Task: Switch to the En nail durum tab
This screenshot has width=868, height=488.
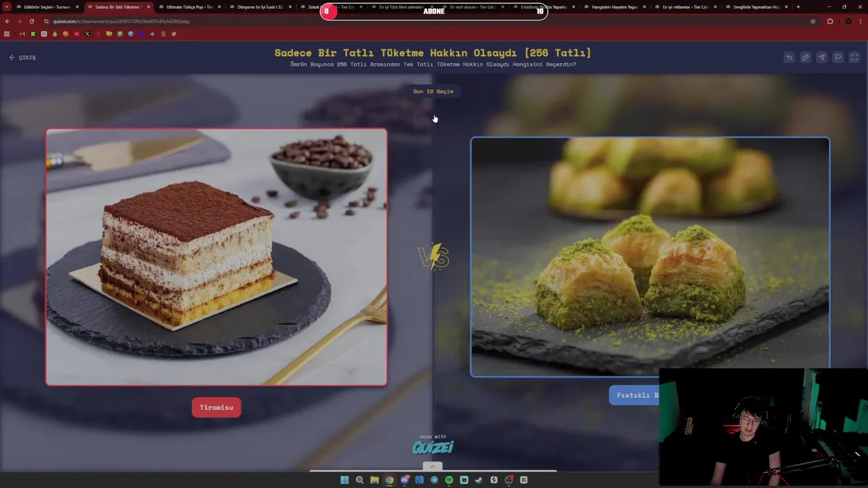Action: [472, 7]
